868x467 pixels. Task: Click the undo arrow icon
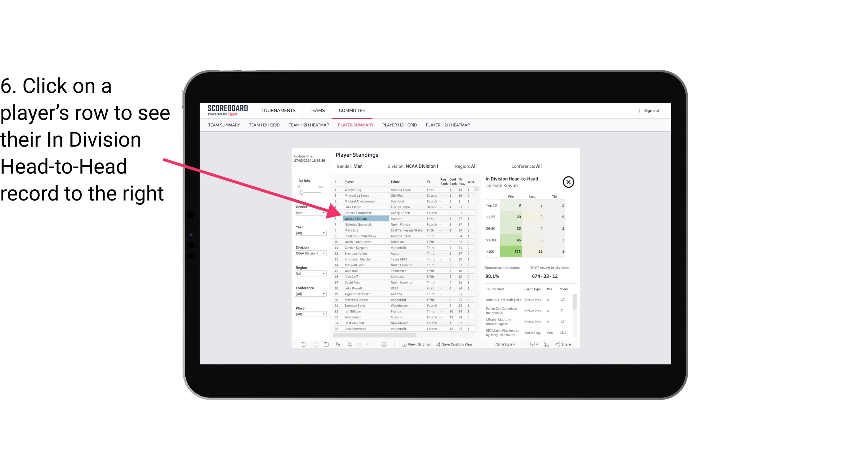pos(303,345)
